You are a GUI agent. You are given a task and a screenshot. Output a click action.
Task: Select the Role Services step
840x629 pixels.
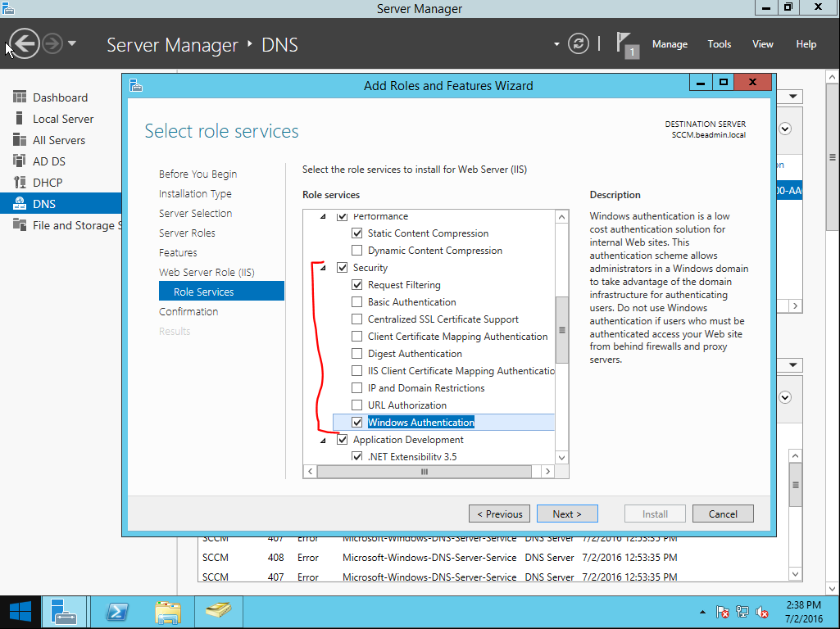coord(221,292)
